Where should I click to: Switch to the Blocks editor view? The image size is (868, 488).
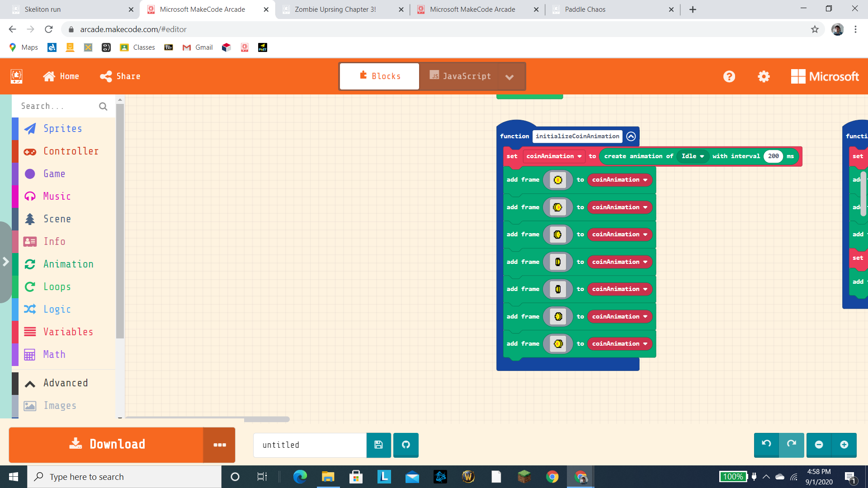380,76
